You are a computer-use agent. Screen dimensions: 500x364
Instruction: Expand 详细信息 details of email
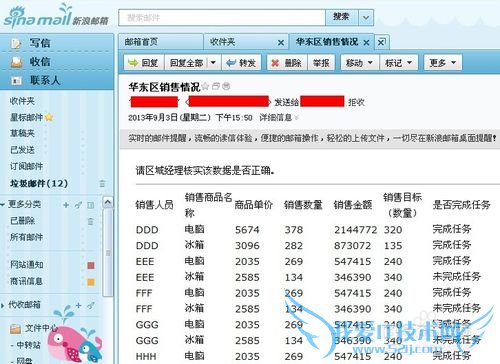tap(279, 117)
